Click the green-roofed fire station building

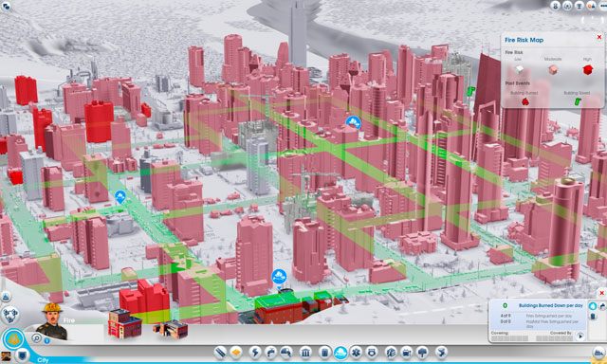click(x=278, y=308)
